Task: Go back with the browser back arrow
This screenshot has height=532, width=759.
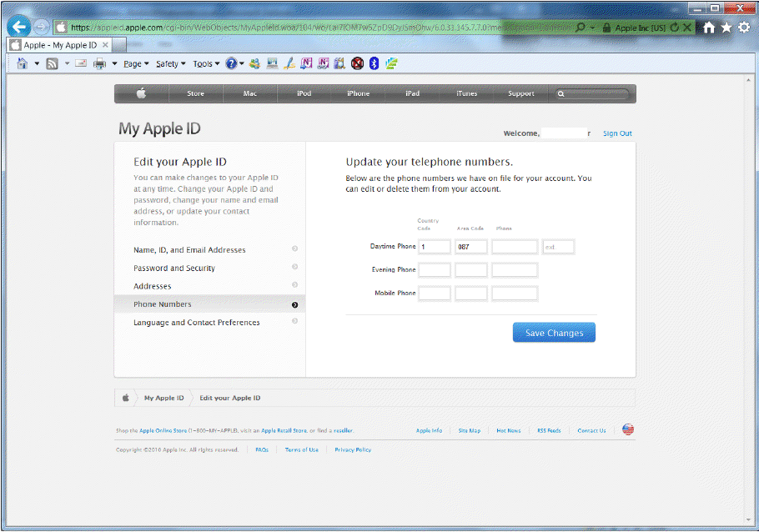Action: point(19,27)
